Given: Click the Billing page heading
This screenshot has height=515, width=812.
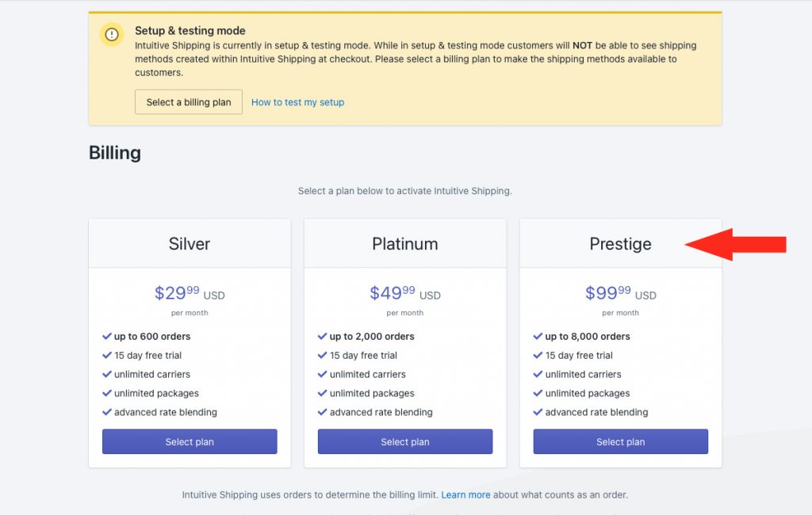Looking at the screenshot, I should tap(115, 153).
